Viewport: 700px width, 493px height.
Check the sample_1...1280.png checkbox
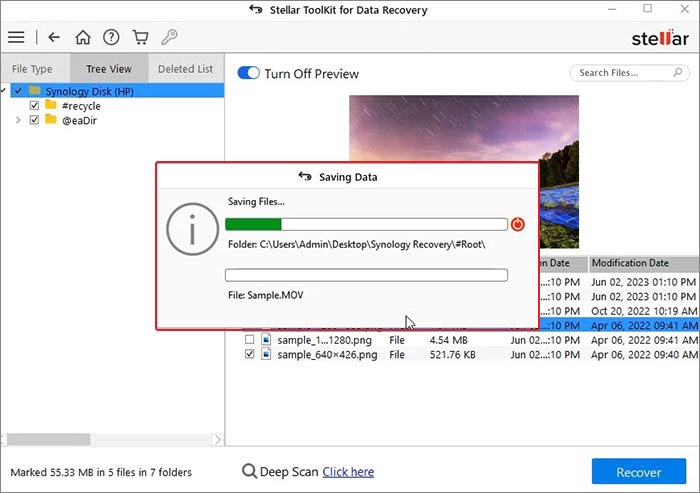pyautogui.click(x=250, y=340)
